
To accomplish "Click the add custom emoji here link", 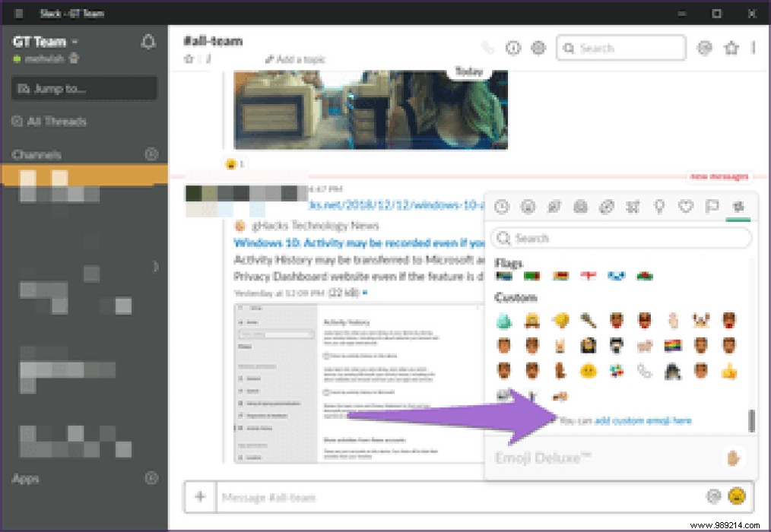I will point(645,420).
